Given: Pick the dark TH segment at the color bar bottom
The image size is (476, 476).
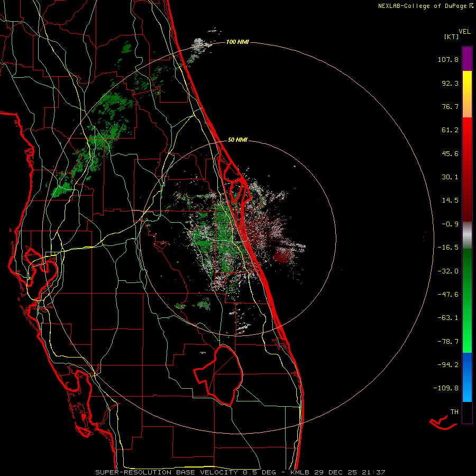Looking at the screenshot, I should point(467,412).
